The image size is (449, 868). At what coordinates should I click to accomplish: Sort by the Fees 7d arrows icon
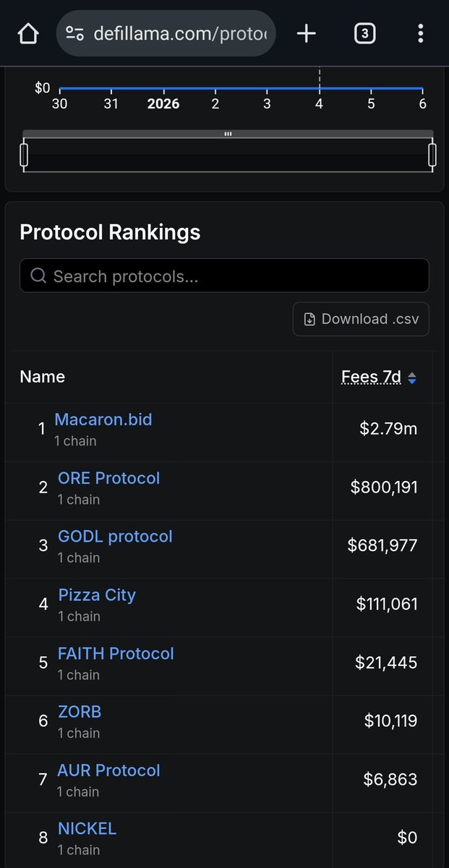(x=412, y=378)
